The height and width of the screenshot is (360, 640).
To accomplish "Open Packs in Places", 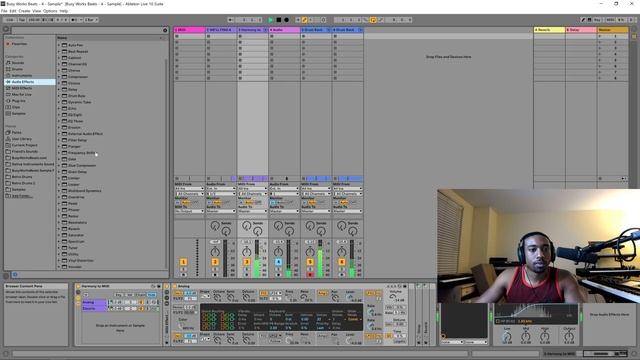I will pyautogui.click(x=16, y=132).
